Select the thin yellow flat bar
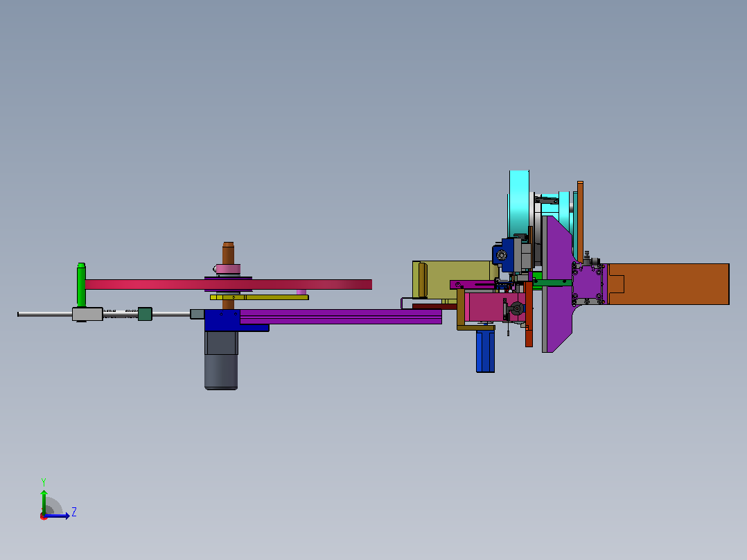Screen dimensions: 747x560 pyautogui.click(x=260, y=297)
